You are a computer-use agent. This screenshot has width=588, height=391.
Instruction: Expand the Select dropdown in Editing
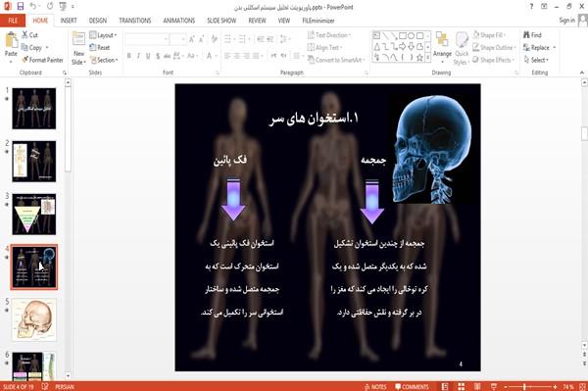pos(536,60)
